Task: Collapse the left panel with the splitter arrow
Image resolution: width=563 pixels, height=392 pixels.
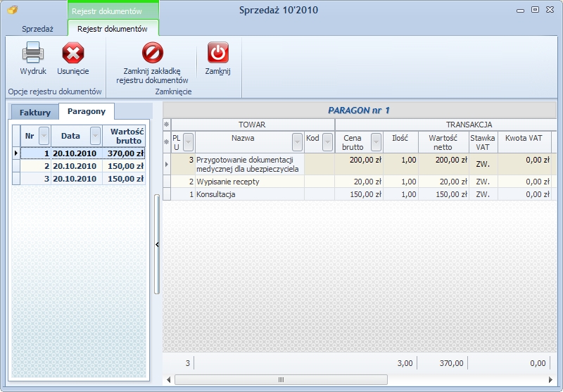Action: pos(157,244)
